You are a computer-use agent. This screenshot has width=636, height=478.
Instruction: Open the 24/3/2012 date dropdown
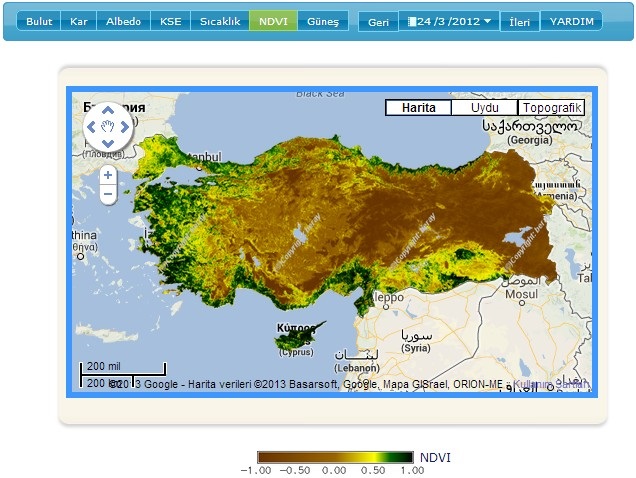tap(486, 22)
